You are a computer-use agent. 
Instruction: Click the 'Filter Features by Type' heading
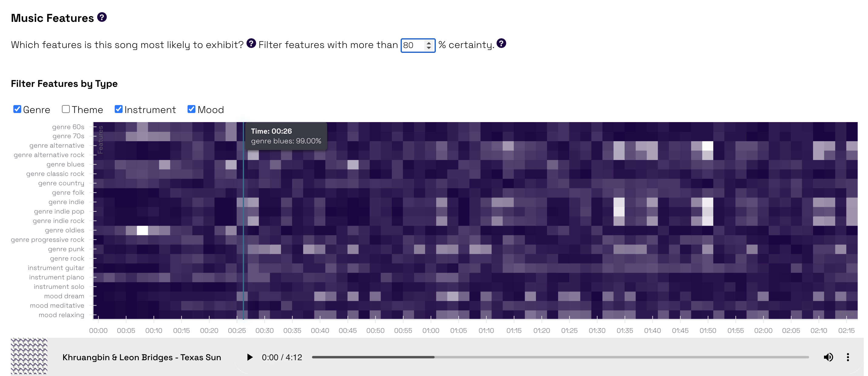64,84
